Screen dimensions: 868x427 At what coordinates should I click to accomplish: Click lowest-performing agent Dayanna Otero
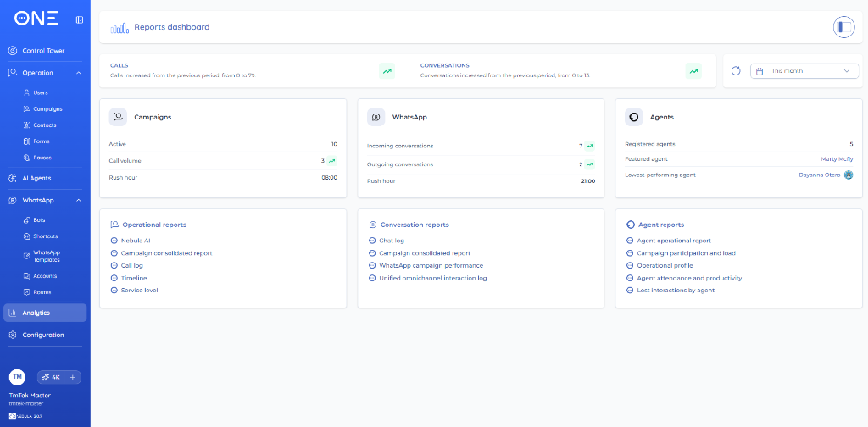click(x=820, y=175)
